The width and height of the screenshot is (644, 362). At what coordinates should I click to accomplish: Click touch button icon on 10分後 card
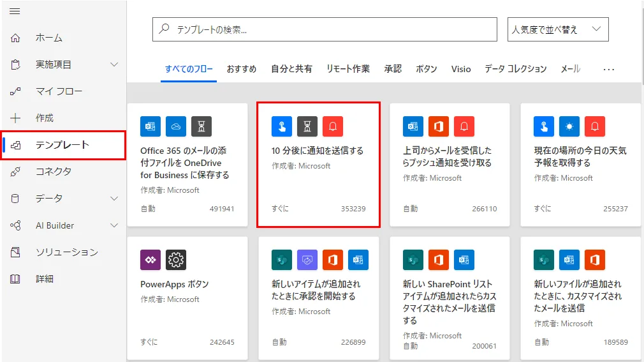(x=282, y=126)
